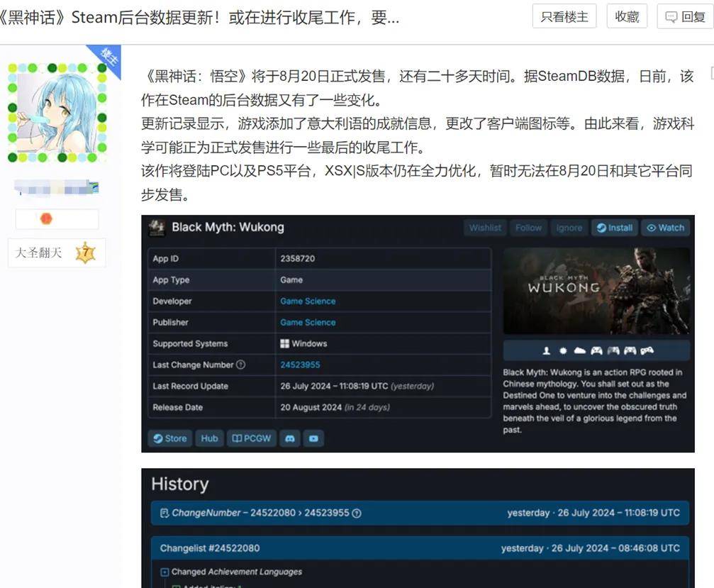This screenshot has width=714, height=588.
Task: Open the Game Science developer link
Action: pyautogui.click(x=308, y=301)
